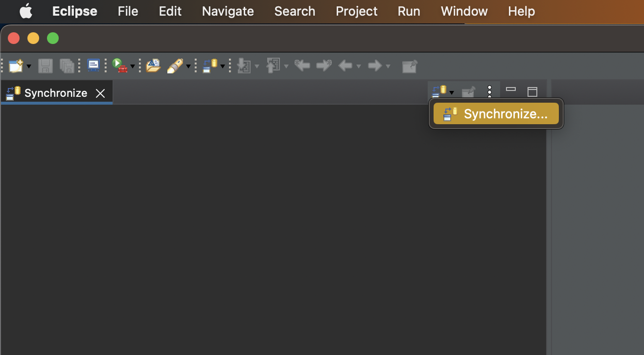The height and width of the screenshot is (355, 644).
Task: Click the Next Edit Location icon
Action: click(x=324, y=65)
